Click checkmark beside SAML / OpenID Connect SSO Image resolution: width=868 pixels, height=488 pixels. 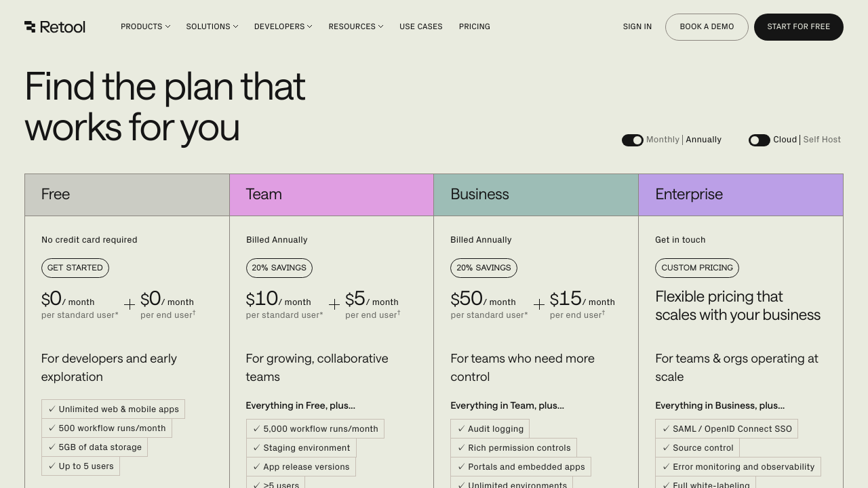point(666,429)
